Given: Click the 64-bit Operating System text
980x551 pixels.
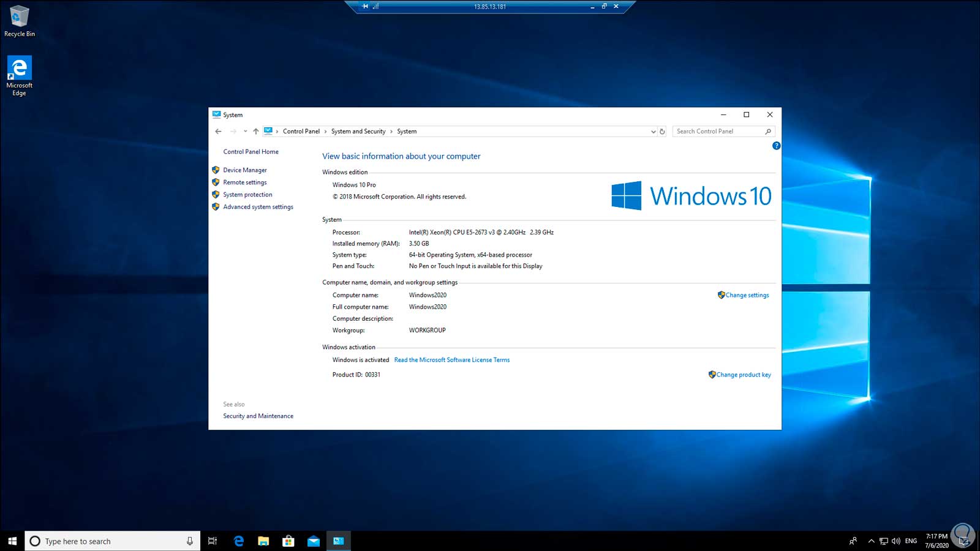Looking at the screenshot, I should (x=470, y=255).
